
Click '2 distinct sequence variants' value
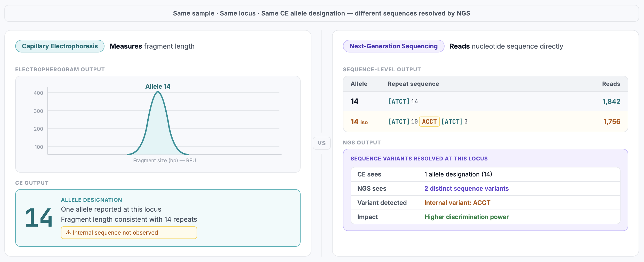click(466, 189)
